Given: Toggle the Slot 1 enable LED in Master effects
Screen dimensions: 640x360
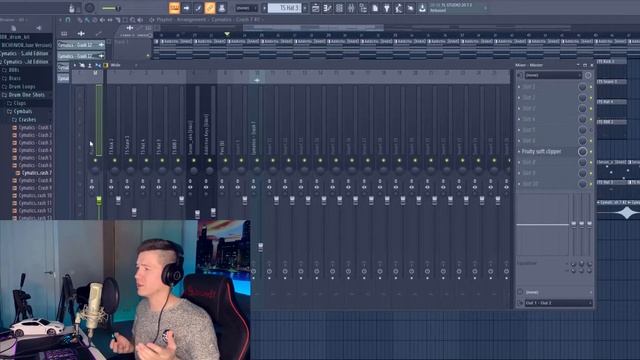Looking at the screenshot, I should [591, 87].
